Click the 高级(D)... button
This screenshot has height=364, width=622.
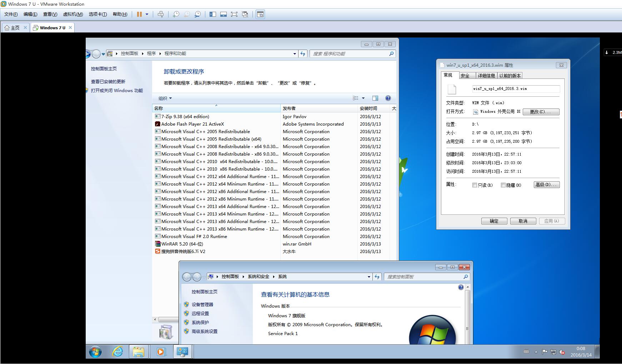click(x=547, y=184)
